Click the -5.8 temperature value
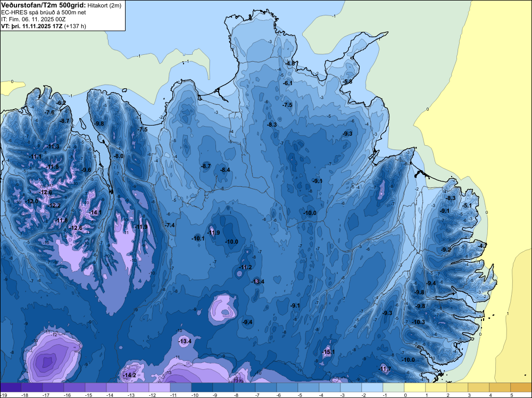The width and height of the screenshot is (532, 398). (347, 82)
